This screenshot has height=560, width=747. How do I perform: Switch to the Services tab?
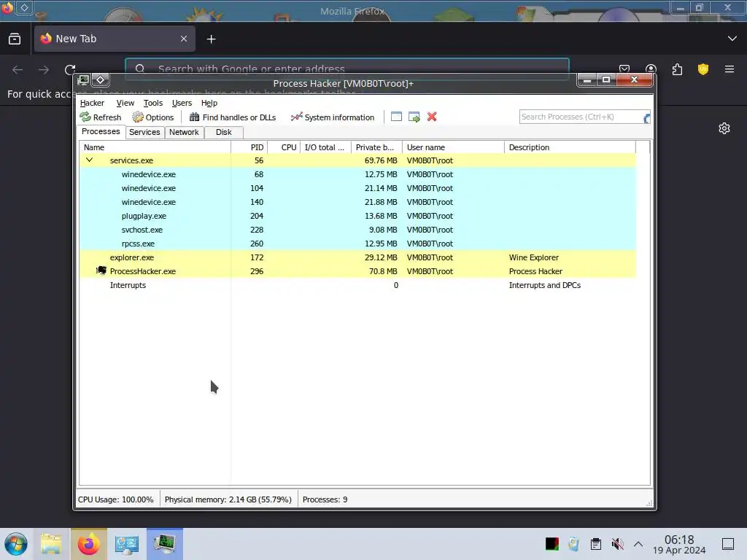pyautogui.click(x=144, y=132)
